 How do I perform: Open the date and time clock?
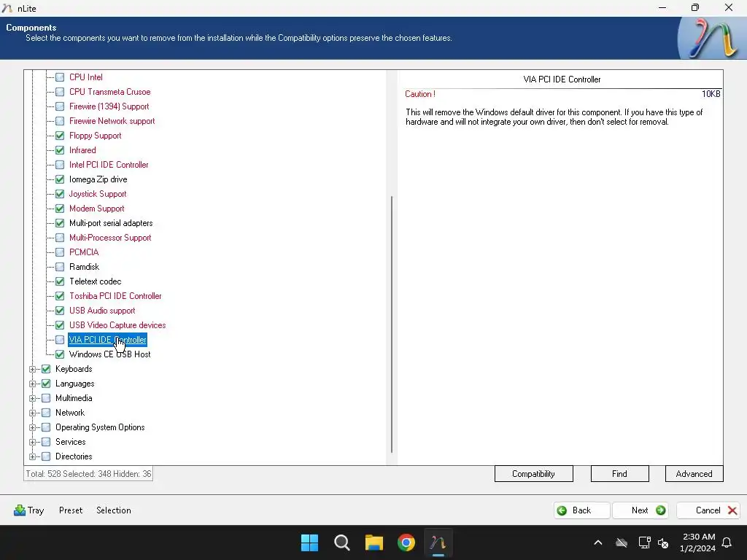[698, 542]
